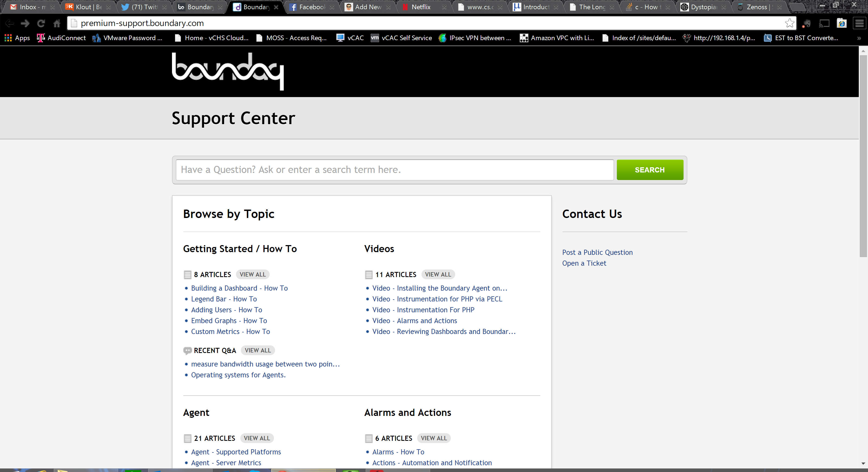Click the forward navigation arrow
This screenshot has width=868, height=472.
(x=25, y=23)
